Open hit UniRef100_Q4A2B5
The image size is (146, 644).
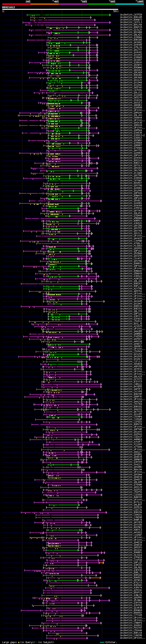131,331
